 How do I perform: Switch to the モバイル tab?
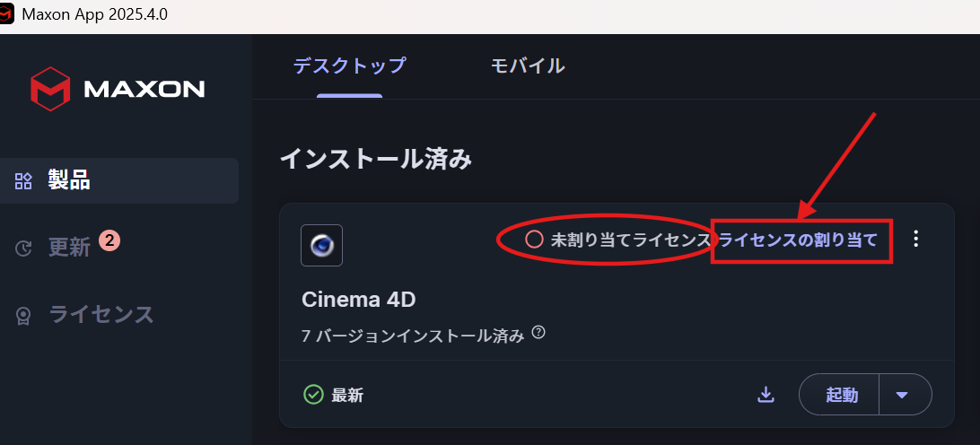tap(528, 65)
